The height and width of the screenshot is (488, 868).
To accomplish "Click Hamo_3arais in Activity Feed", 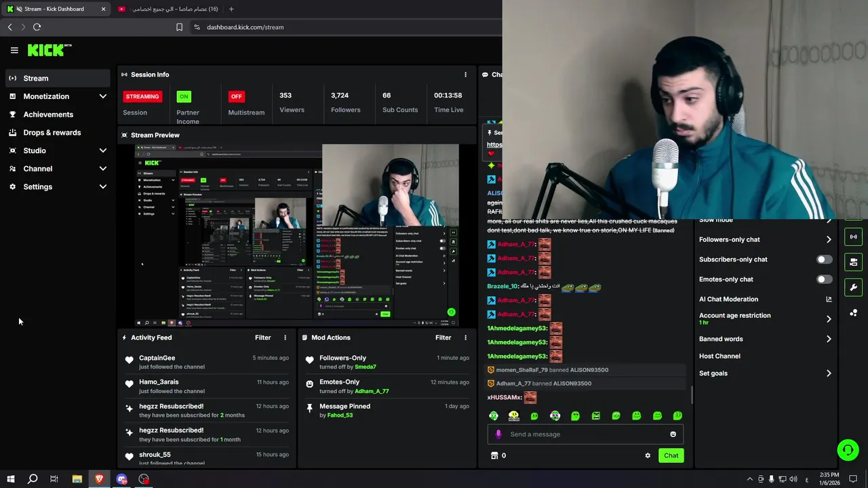I will [159, 382].
